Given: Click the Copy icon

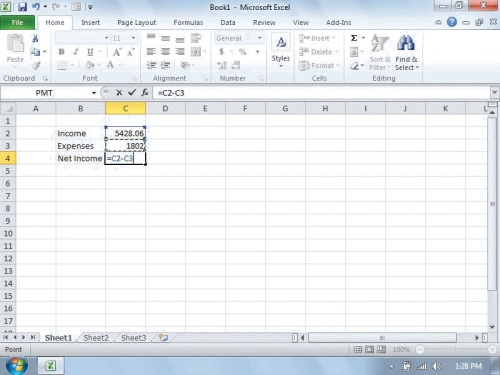Looking at the screenshot, I should (35, 52).
